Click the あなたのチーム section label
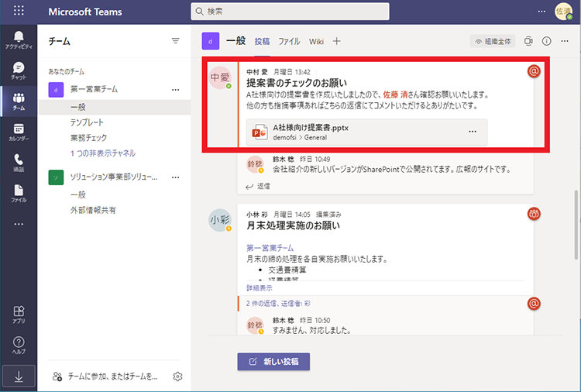Viewport: 581px width, 392px height. [67, 71]
